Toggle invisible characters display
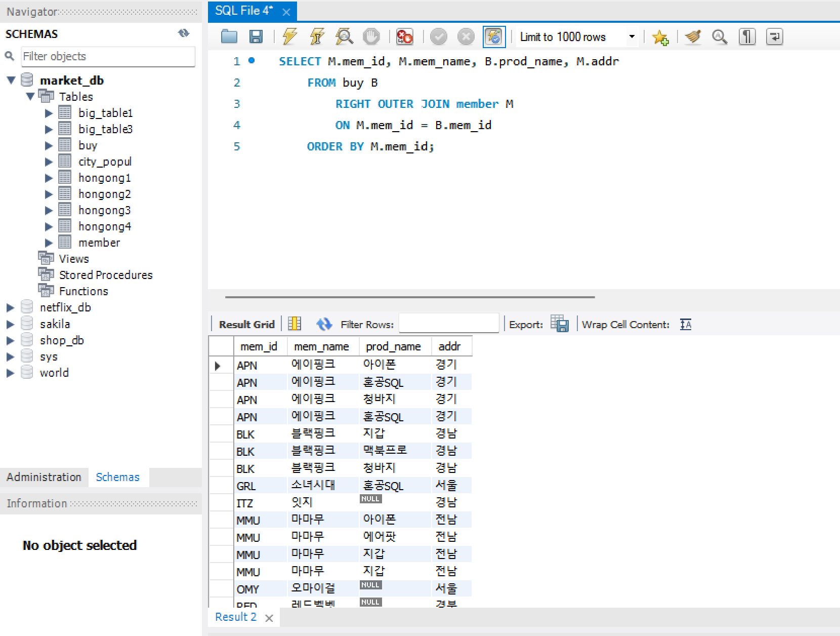 pos(747,36)
